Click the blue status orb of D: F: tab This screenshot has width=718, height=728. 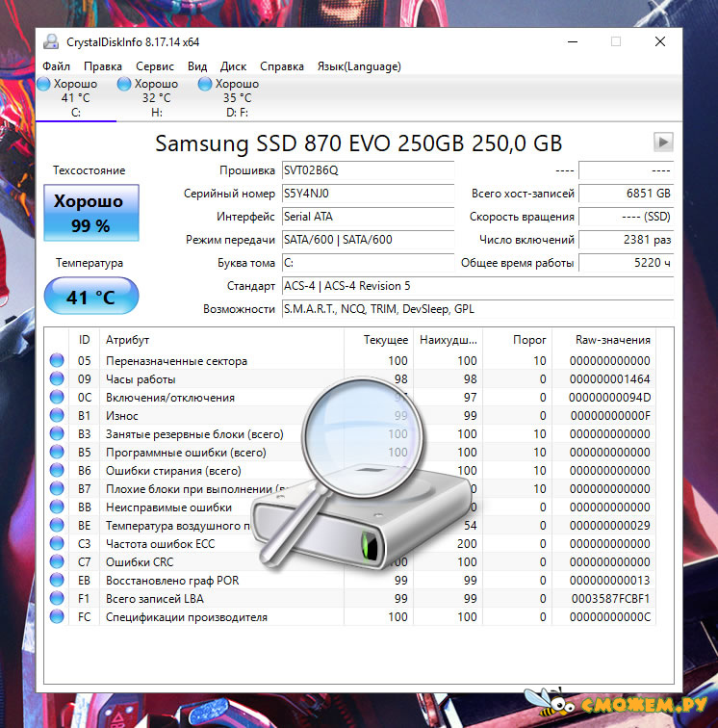[x=205, y=84]
